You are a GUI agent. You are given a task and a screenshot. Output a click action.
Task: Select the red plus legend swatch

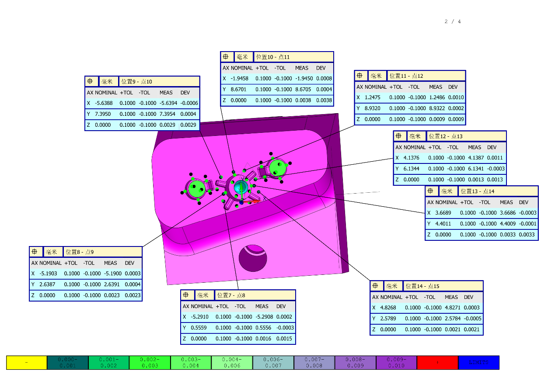437,363
